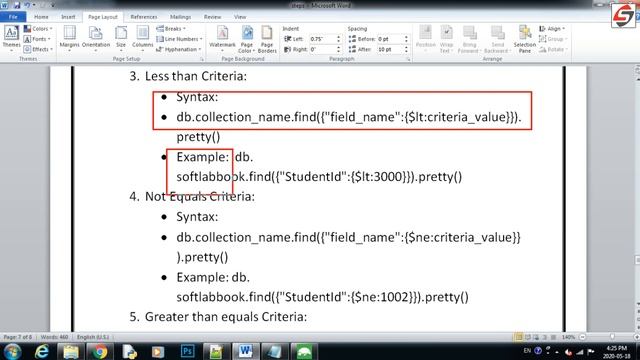The height and width of the screenshot is (360, 640).
Task: Choose a paper Size
Action: 121,37
